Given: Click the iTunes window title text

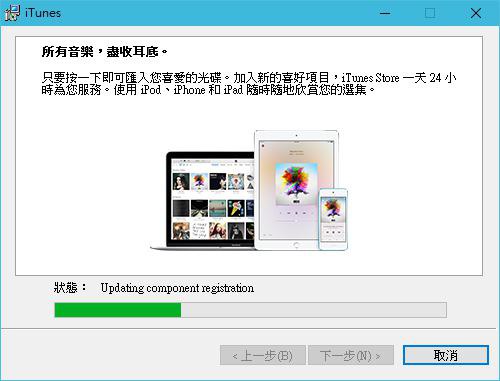Looking at the screenshot, I should (x=43, y=13).
